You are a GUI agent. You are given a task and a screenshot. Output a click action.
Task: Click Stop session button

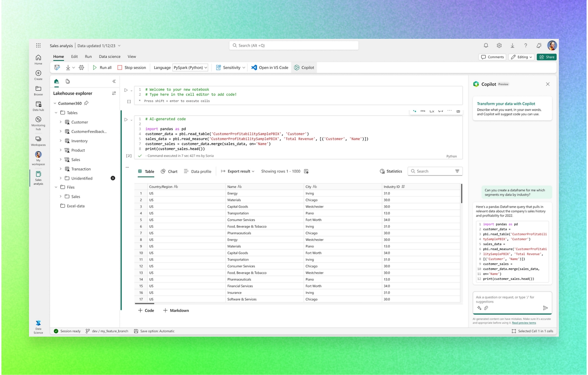(x=132, y=67)
